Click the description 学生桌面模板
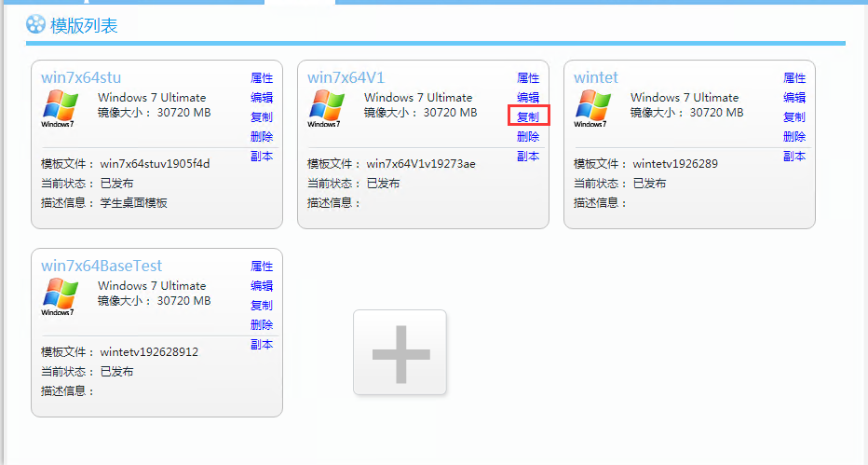 tap(133, 202)
